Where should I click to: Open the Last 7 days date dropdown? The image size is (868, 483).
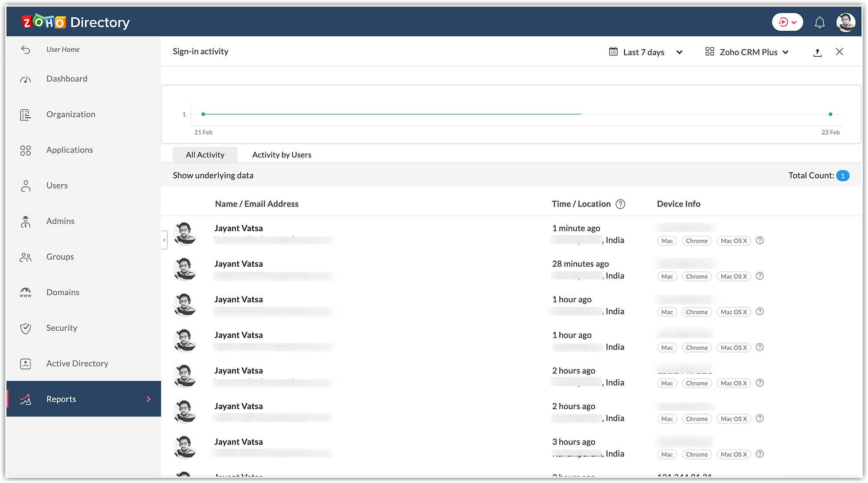pyautogui.click(x=645, y=52)
